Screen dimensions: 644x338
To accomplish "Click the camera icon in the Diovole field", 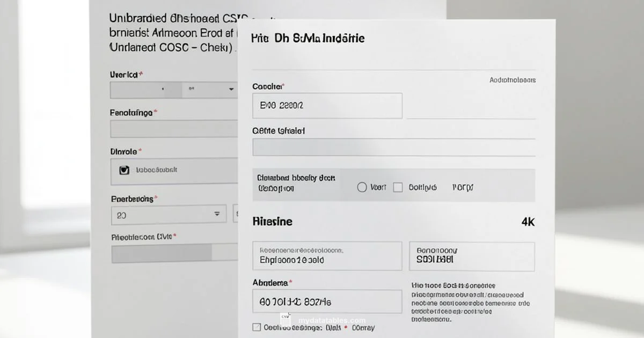I will click(123, 170).
